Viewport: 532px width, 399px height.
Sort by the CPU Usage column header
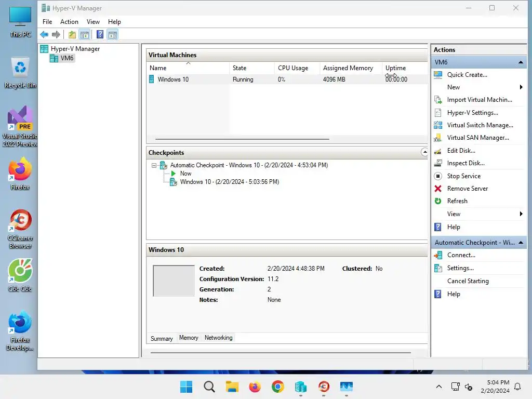tap(297, 68)
